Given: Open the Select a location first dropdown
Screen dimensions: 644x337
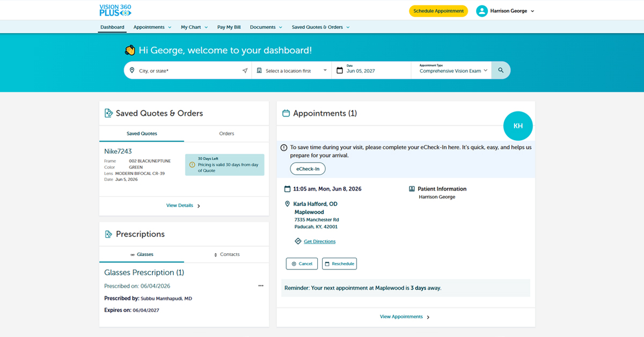Looking at the screenshot, I should coord(291,70).
